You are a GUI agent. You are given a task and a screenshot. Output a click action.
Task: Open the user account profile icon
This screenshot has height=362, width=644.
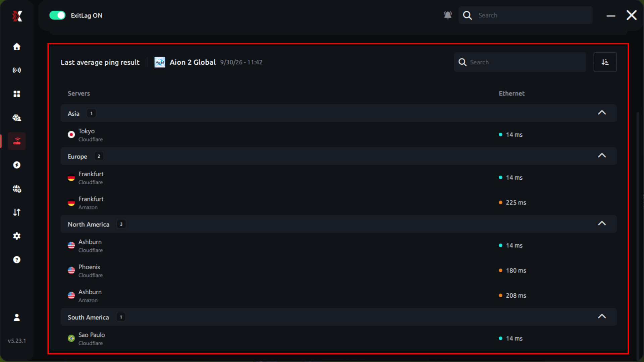[17, 317]
